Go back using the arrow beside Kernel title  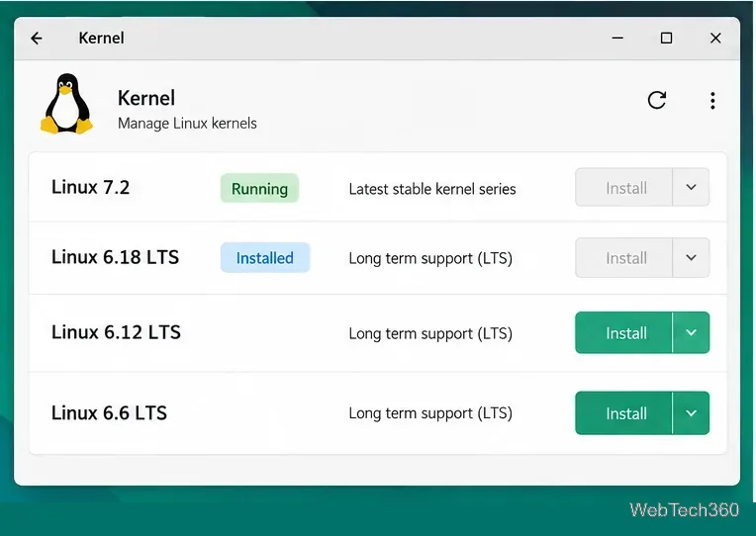point(37,39)
